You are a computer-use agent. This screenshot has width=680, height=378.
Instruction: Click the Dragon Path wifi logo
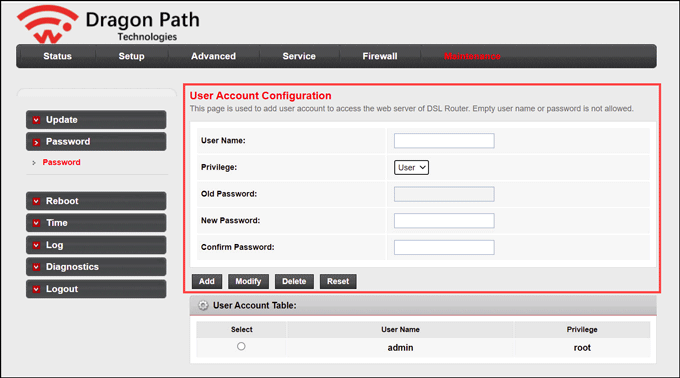48,24
